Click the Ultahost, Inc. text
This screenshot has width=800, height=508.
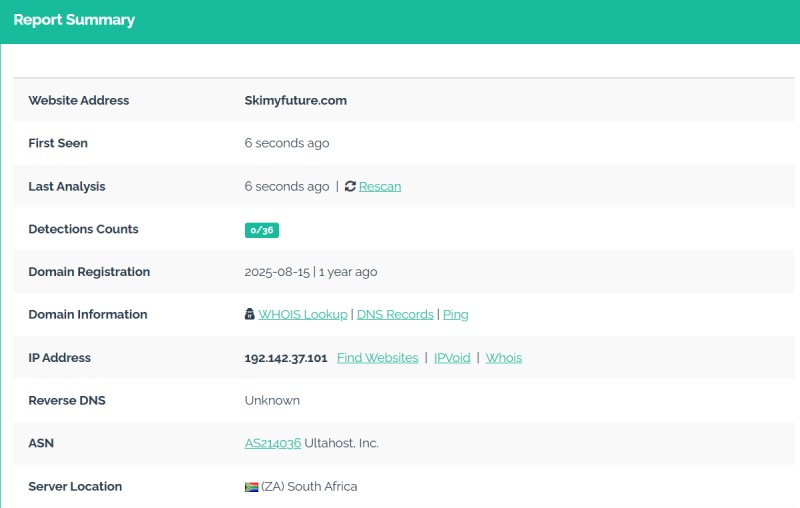pos(341,443)
